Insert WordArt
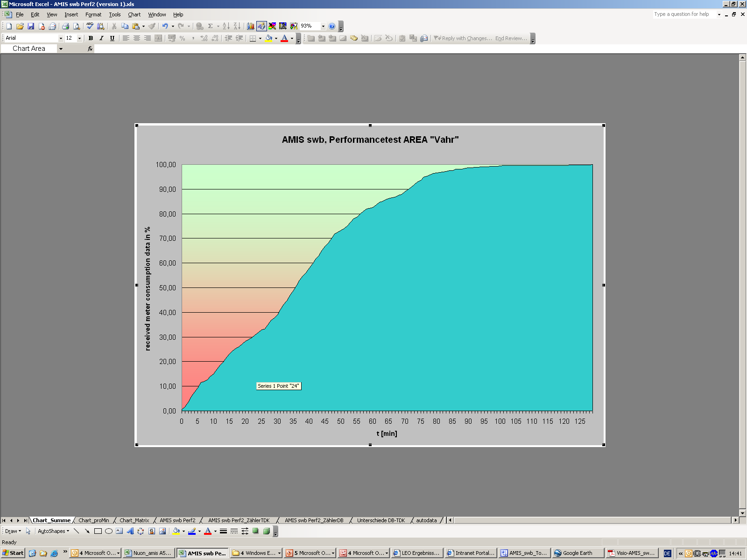 click(x=130, y=531)
